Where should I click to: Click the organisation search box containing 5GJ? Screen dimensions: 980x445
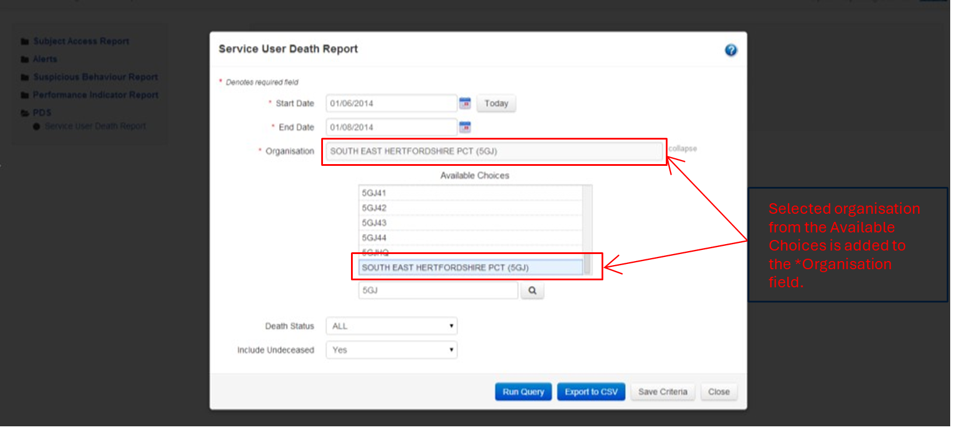click(438, 290)
